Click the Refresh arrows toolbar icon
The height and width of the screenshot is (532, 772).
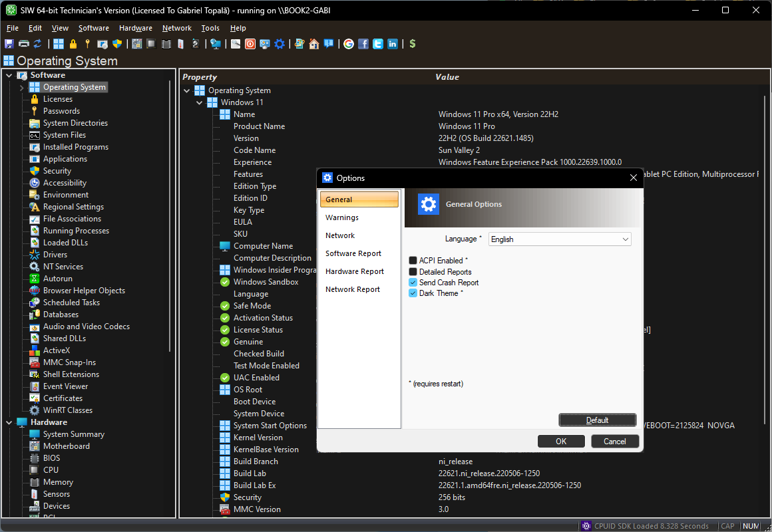coord(37,44)
